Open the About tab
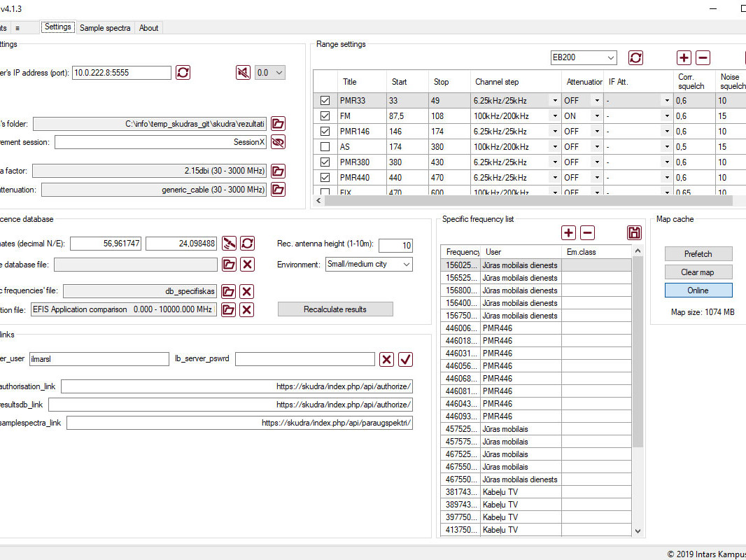 tap(148, 28)
